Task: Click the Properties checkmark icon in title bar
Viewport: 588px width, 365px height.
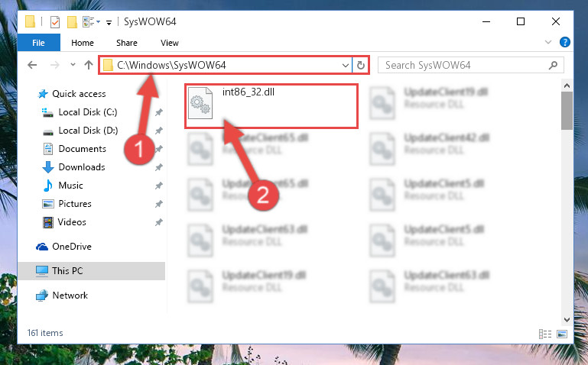Action: coord(55,22)
